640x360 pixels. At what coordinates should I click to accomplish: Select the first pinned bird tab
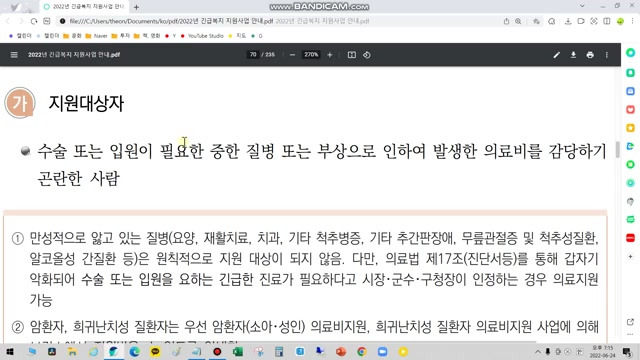tap(15, 7)
